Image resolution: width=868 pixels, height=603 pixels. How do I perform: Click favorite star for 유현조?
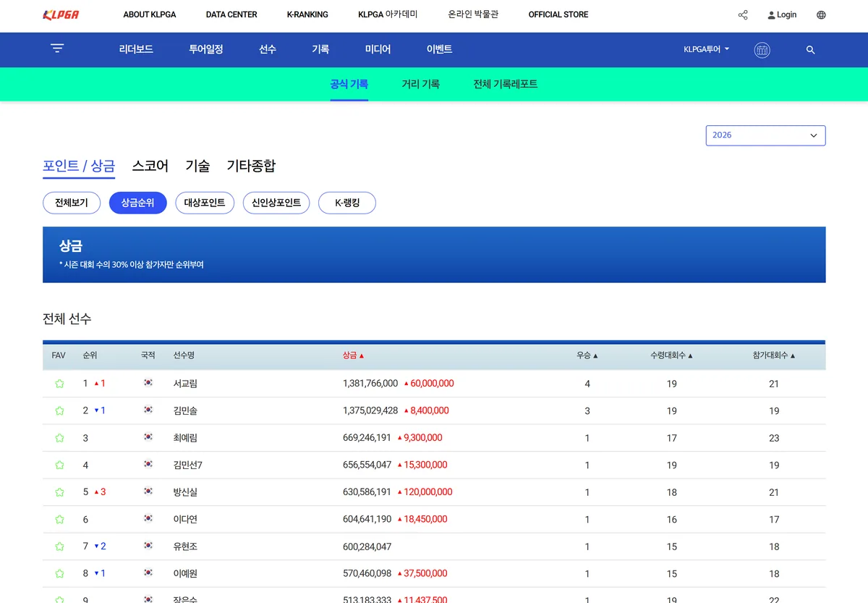59,547
